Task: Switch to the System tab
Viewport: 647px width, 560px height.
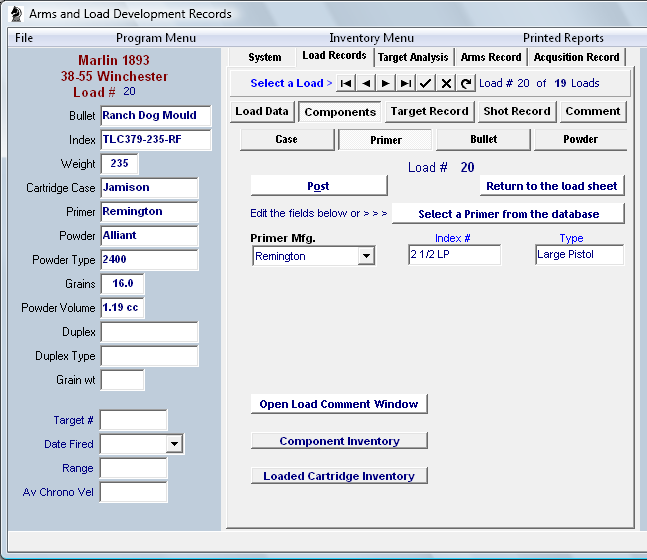Action: pyautogui.click(x=264, y=57)
